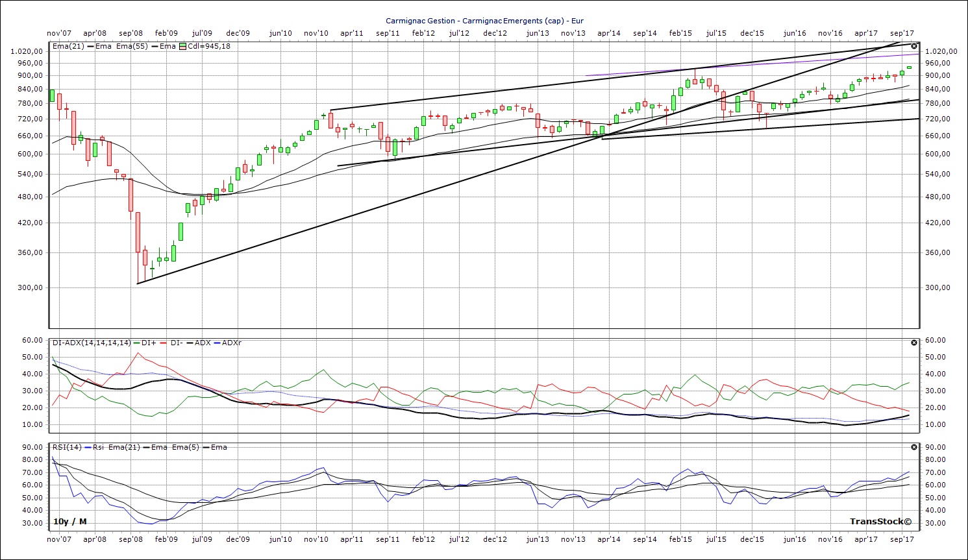Close the RSI indicator panel
968x560 pixels.
pos(914,447)
